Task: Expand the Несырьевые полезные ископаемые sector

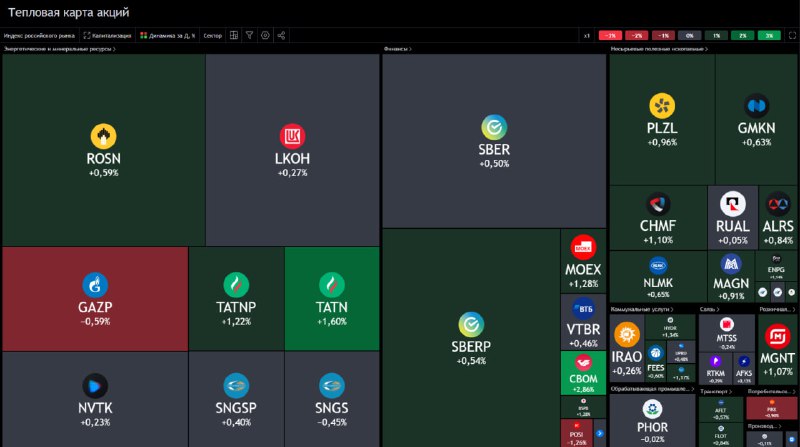Action: coord(659,49)
